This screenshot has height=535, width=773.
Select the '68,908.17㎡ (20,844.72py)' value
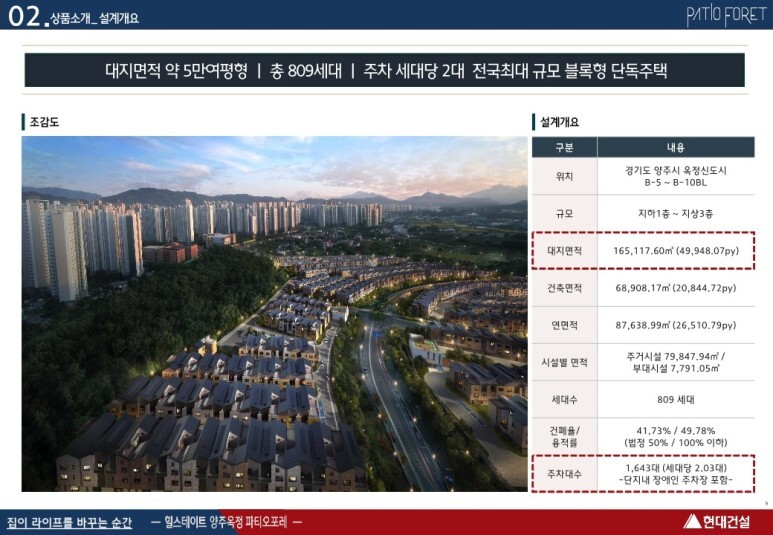[676, 288]
